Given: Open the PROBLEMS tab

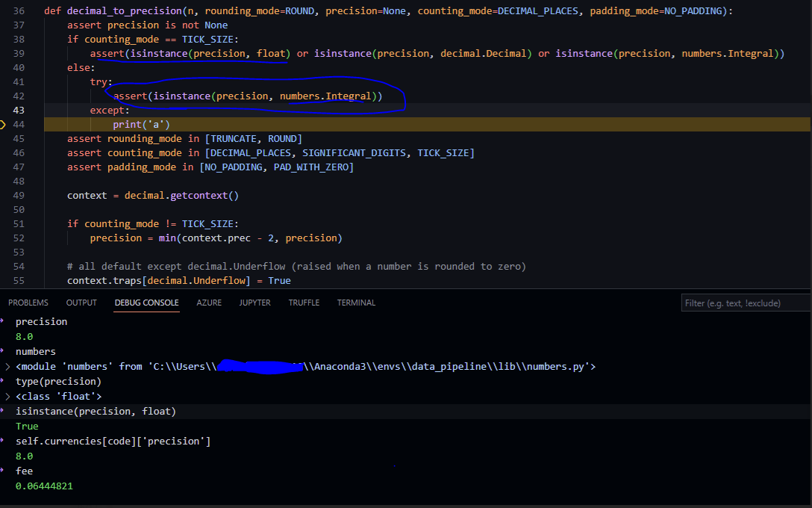Looking at the screenshot, I should click(28, 303).
